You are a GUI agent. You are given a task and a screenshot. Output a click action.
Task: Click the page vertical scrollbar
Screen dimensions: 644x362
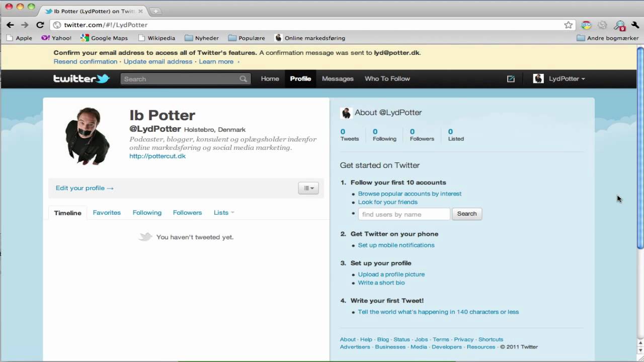click(640, 147)
